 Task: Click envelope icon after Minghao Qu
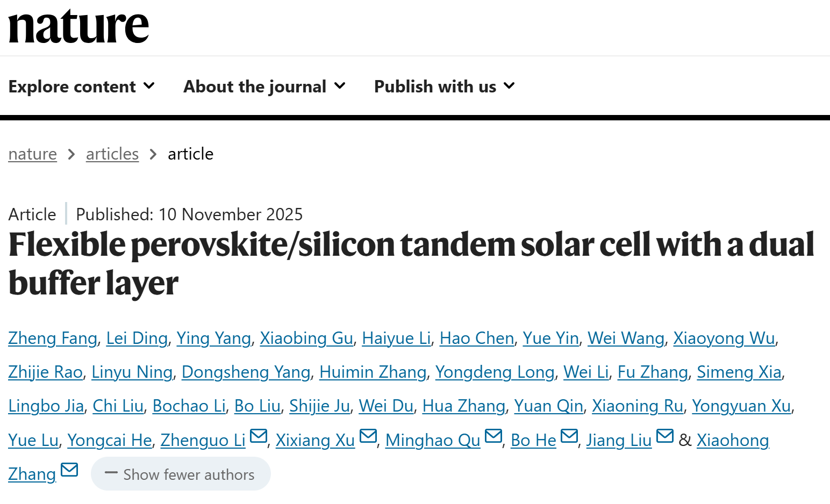pos(493,436)
